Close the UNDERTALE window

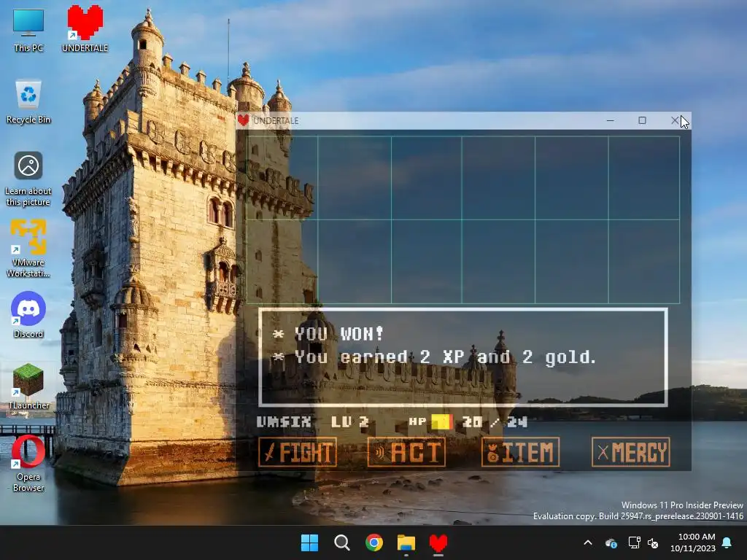tap(675, 120)
